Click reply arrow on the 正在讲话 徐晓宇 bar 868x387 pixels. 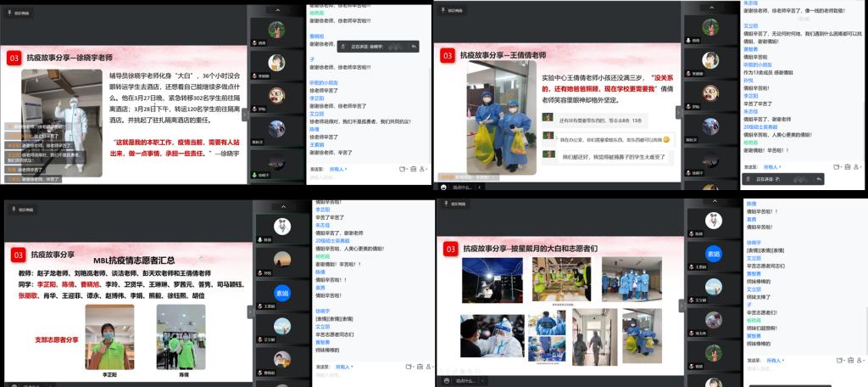413,46
